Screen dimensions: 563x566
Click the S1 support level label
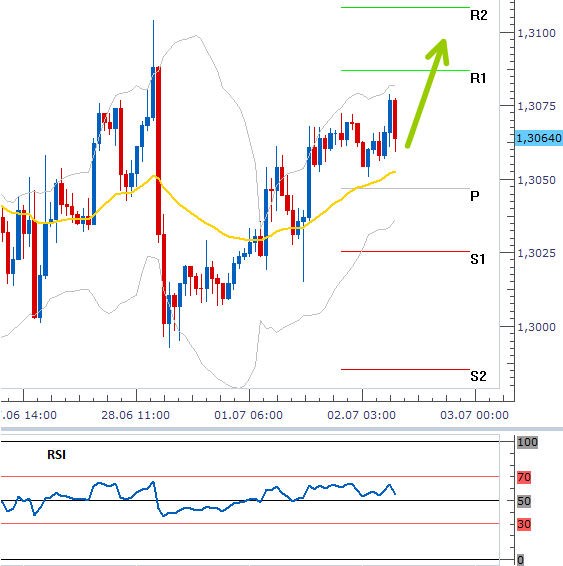[x=478, y=259]
